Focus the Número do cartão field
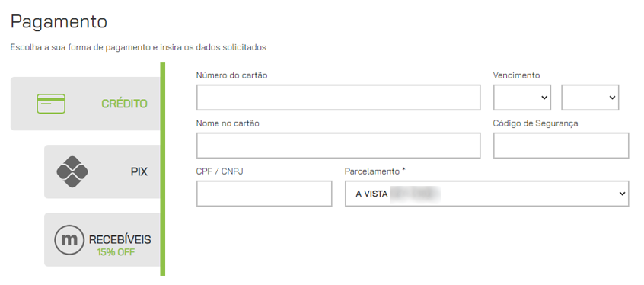This screenshot has height=285, width=644. click(x=339, y=98)
